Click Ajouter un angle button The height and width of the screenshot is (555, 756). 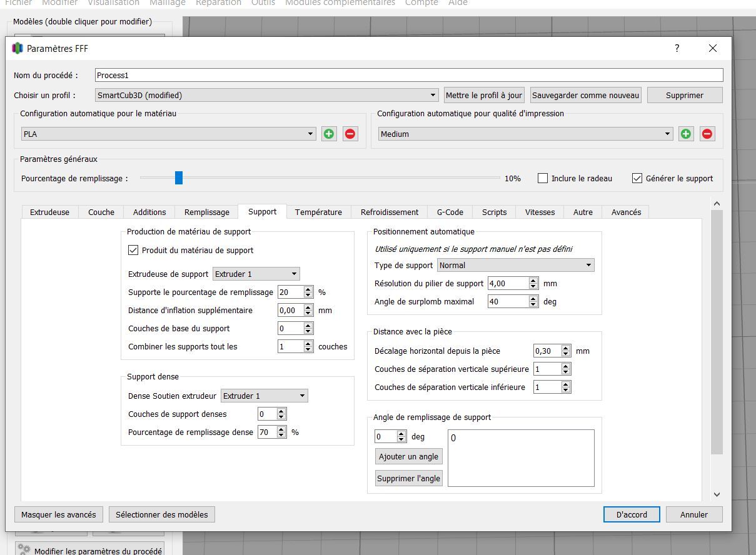pyautogui.click(x=409, y=456)
